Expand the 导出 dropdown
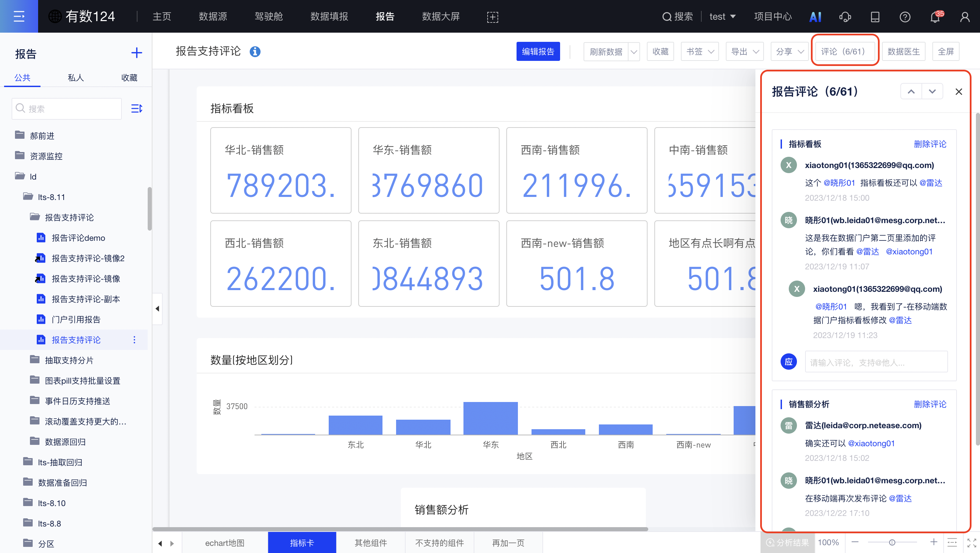The height and width of the screenshot is (553, 980). coord(745,52)
